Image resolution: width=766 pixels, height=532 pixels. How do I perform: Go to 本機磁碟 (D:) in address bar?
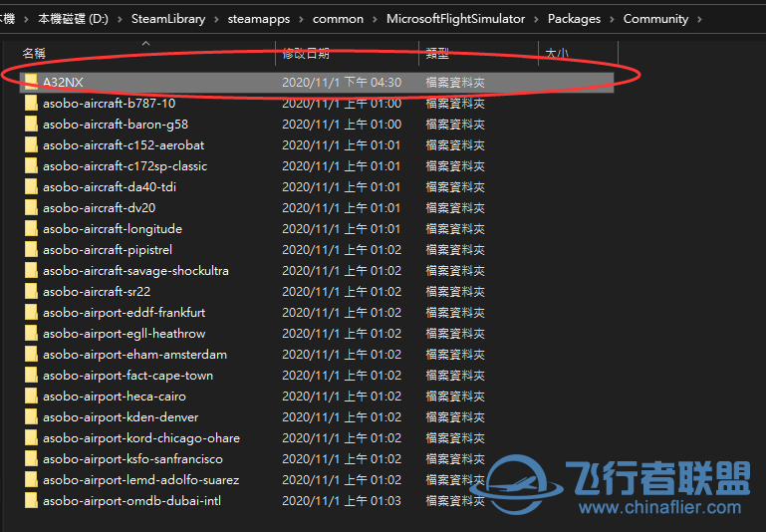pos(74,19)
